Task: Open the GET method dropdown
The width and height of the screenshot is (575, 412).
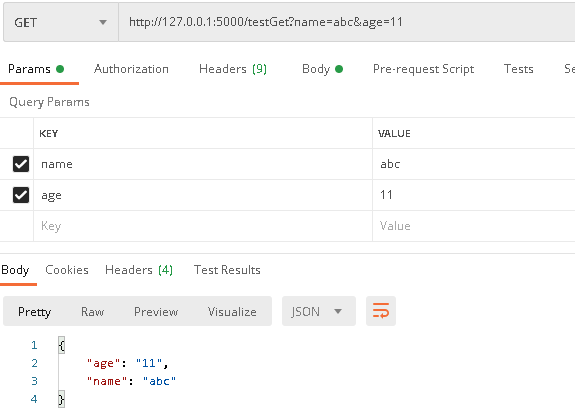Action: pyautogui.click(x=61, y=22)
